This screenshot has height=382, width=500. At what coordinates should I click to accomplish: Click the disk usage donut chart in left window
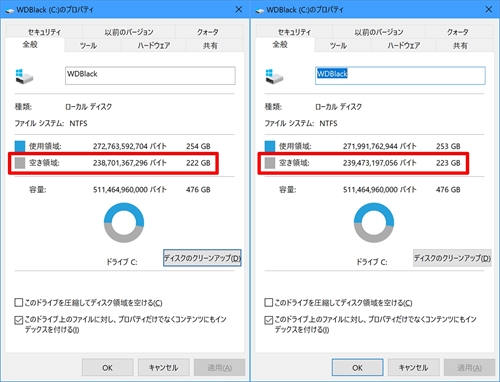[x=124, y=223]
